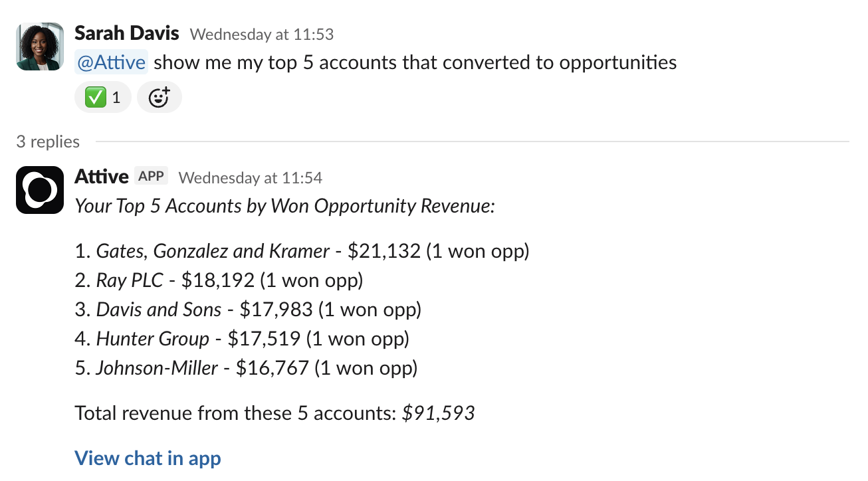Click the Attive bot name in the reply
The height and width of the screenshot is (481, 868).
click(x=102, y=176)
